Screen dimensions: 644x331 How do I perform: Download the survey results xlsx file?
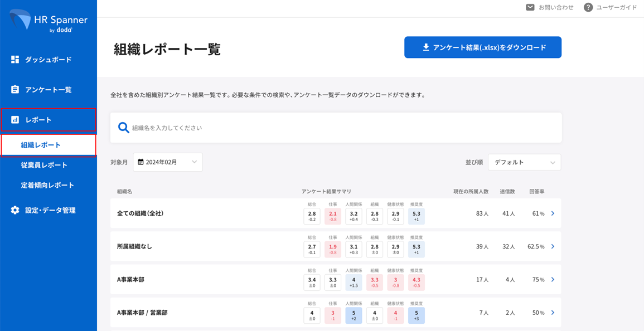(482, 47)
